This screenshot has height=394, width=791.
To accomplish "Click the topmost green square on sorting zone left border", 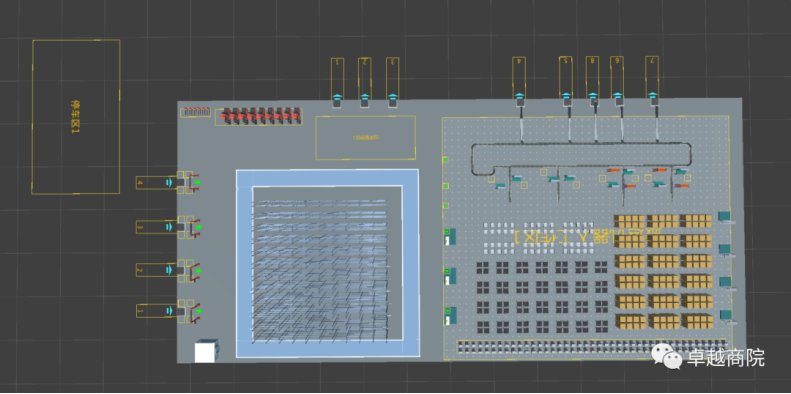I will click(445, 160).
